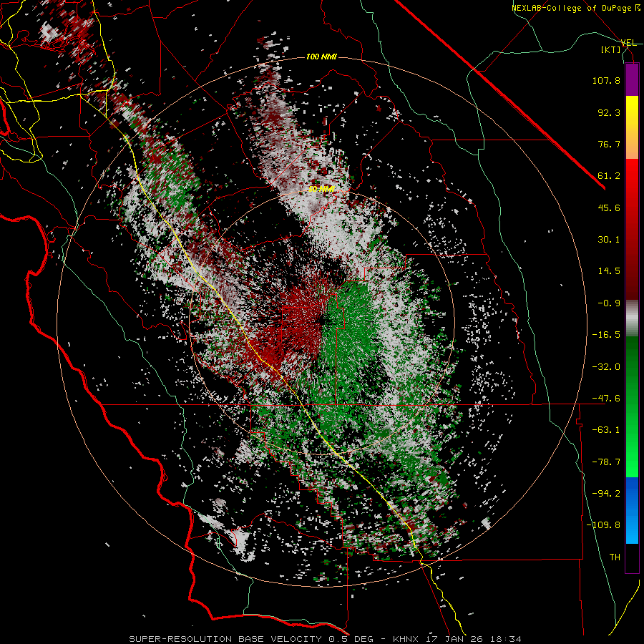The height and width of the screenshot is (644, 644).
Task: Click the 100 NMI range ring label
Action: [321, 57]
